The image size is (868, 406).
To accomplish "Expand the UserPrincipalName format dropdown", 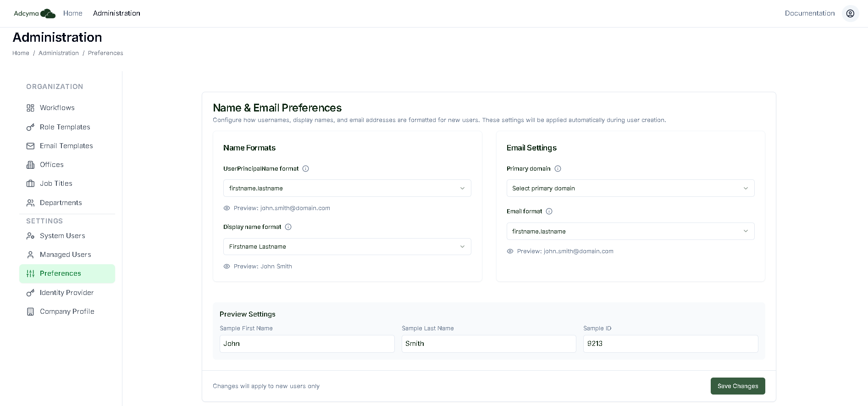I will click(347, 188).
